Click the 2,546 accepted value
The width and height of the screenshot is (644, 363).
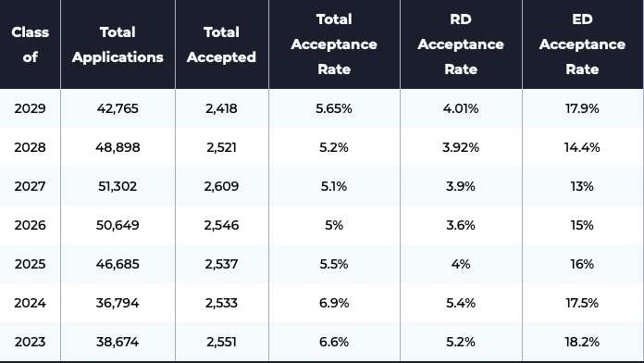click(x=222, y=225)
